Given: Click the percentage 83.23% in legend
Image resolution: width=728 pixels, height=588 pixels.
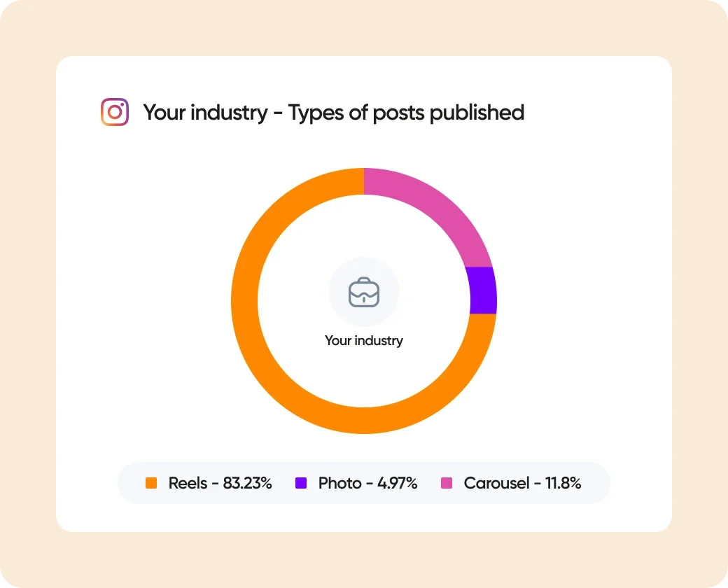Looking at the screenshot, I should click(x=248, y=483).
